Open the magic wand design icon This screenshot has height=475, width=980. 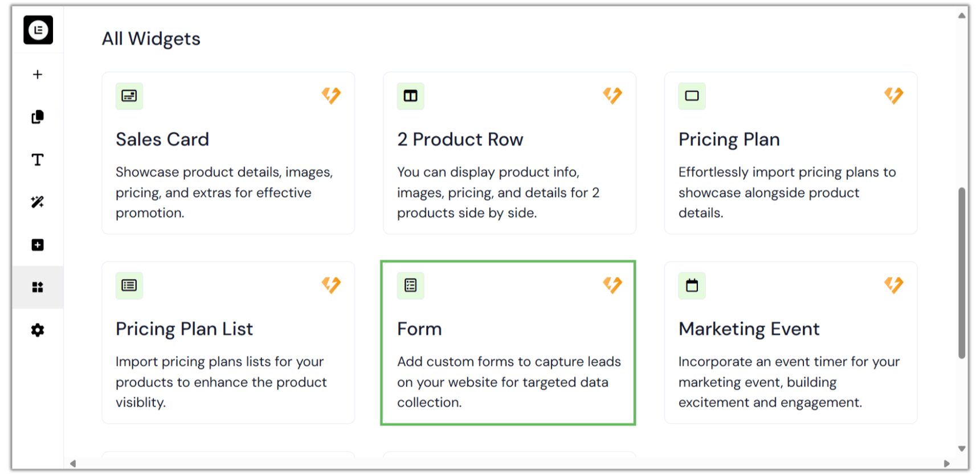click(38, 202)
